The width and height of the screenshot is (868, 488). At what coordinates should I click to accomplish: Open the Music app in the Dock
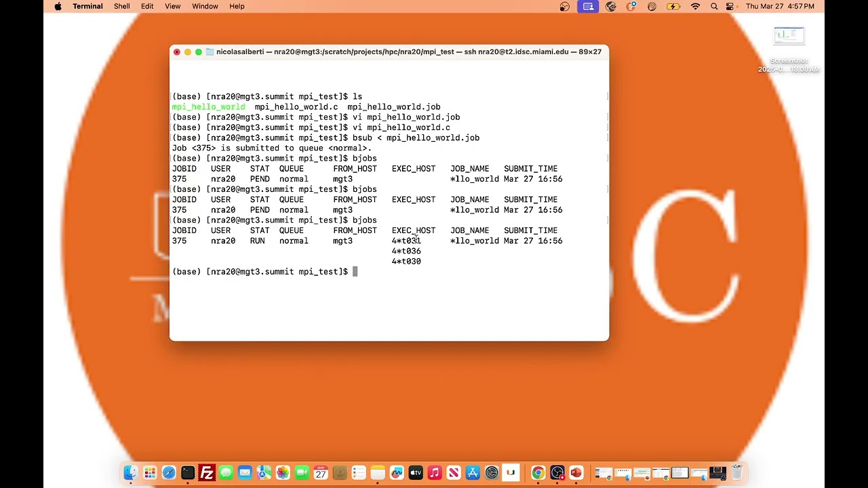(435, 472)
